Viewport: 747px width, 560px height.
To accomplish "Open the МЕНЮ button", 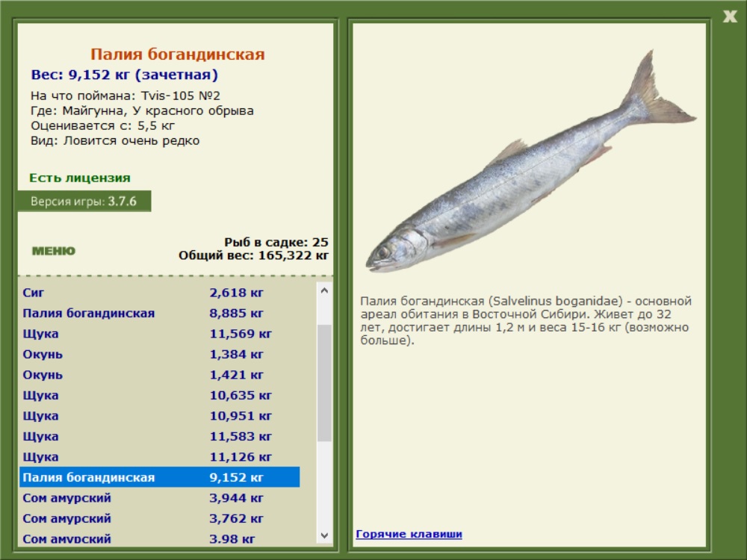I will click(x=53, y=251).
